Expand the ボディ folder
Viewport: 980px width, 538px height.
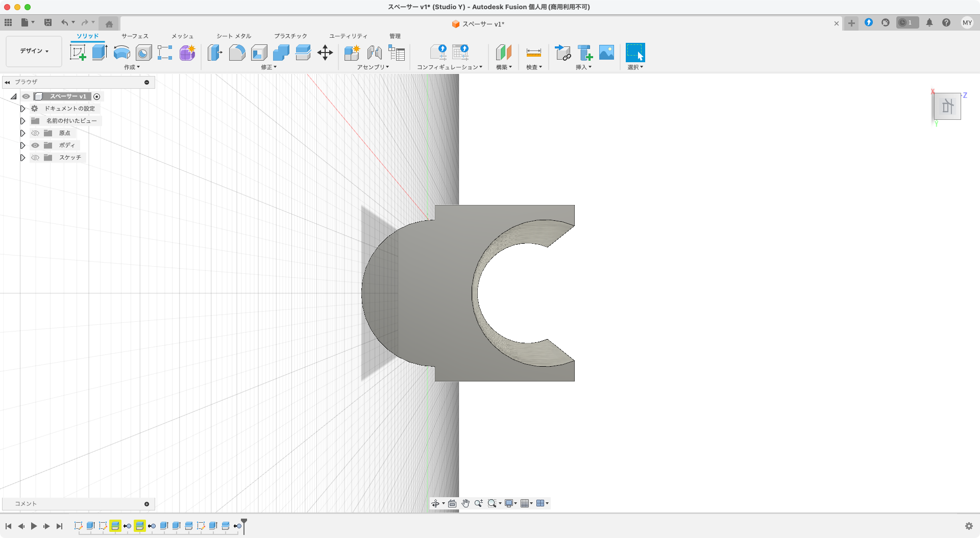[x=22, y=145]
